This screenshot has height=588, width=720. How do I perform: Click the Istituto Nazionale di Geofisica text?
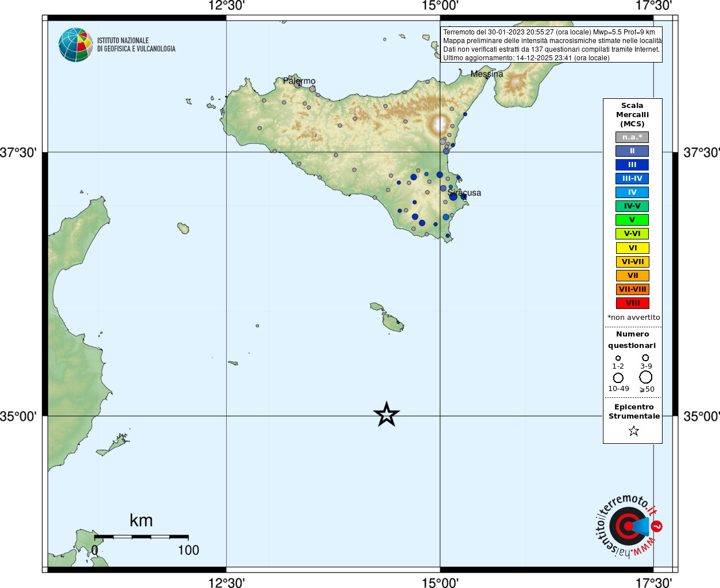[x=136, y=45]
